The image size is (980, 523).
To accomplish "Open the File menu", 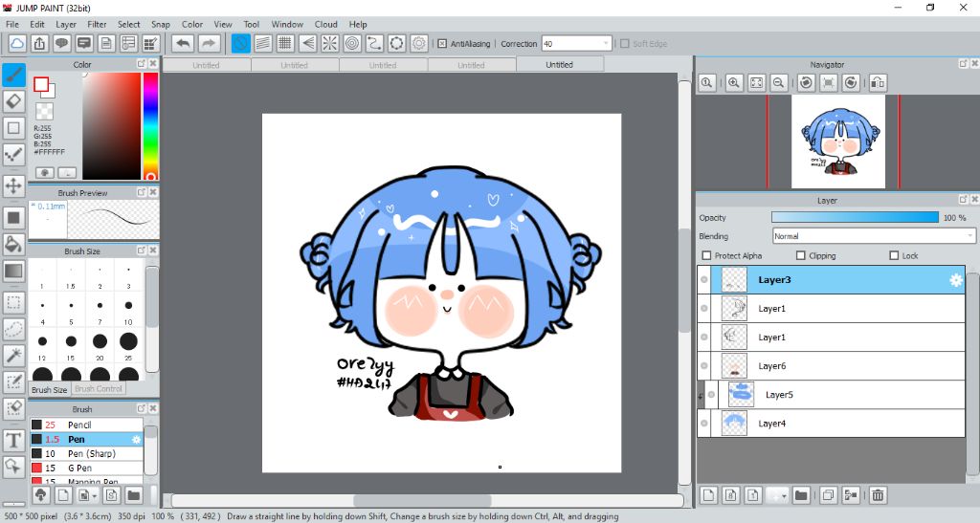I will coord(12,24).
